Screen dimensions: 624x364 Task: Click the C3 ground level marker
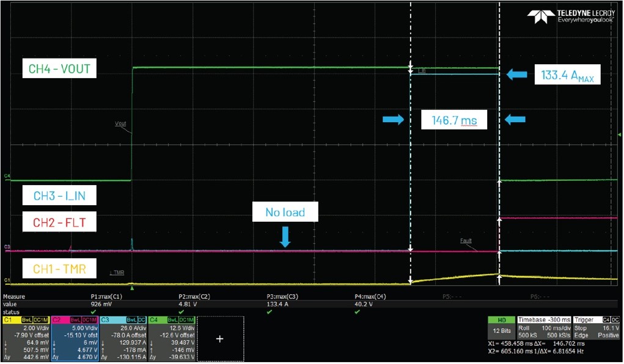tap(7, 247)
